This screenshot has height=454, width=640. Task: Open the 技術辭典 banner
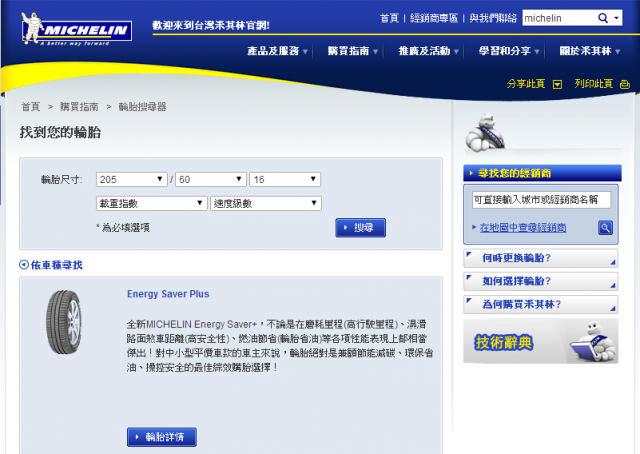[541, 341]
